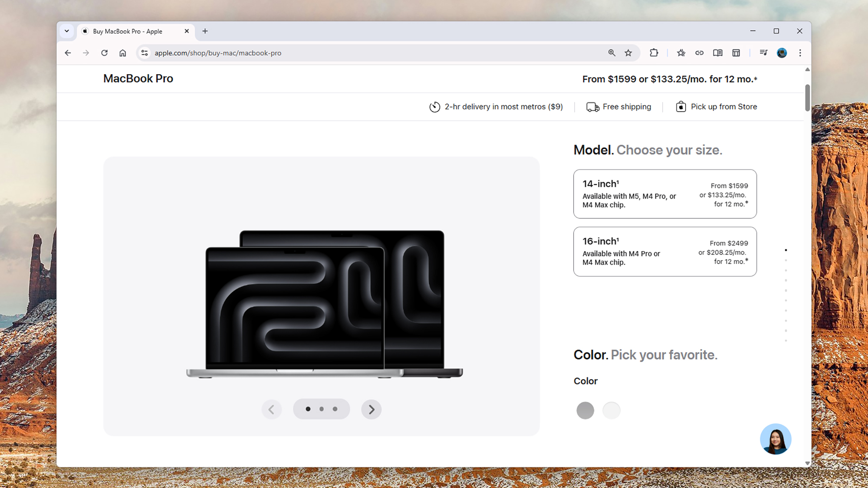Open site info settings in address bar
Viewport: 868px width, 488px height.
[x=145, y=52]
